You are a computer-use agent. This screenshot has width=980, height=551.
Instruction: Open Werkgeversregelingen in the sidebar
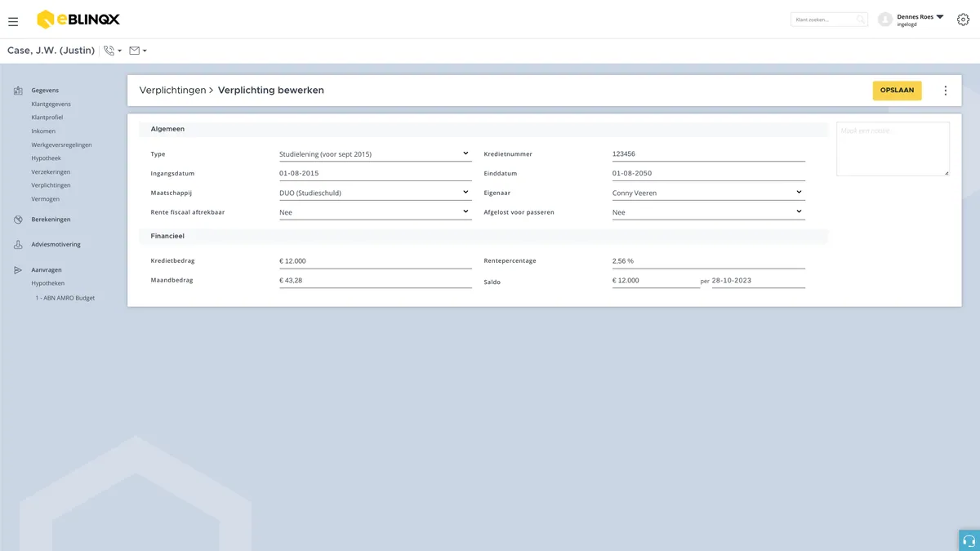click(x=61, y=145)
